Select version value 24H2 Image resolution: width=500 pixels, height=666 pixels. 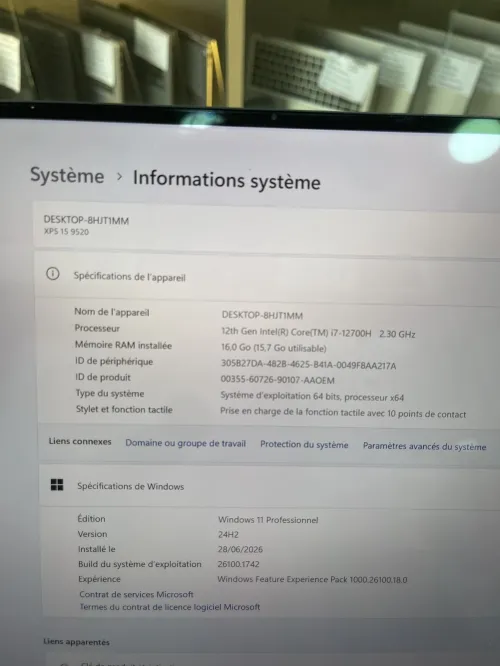(x=228, y=534)
